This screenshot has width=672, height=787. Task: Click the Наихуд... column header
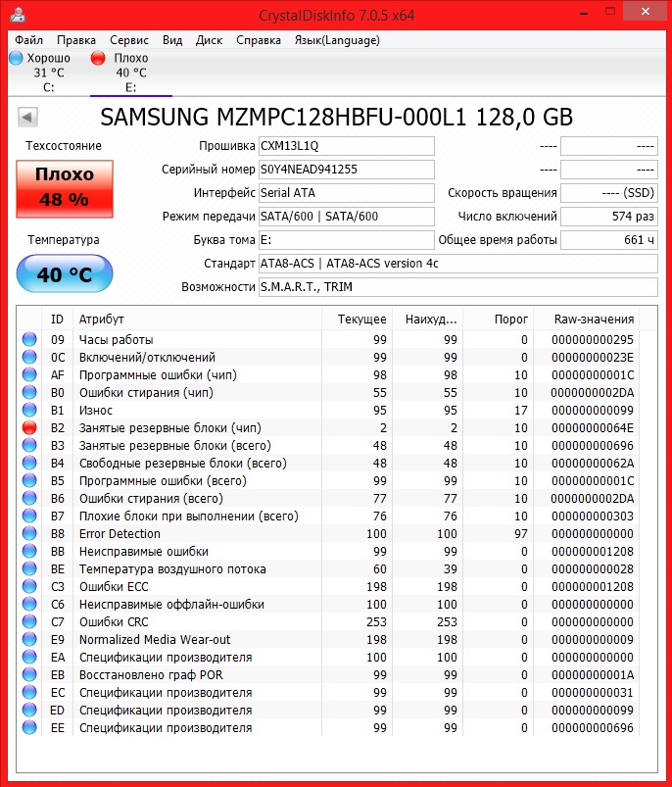428,320
